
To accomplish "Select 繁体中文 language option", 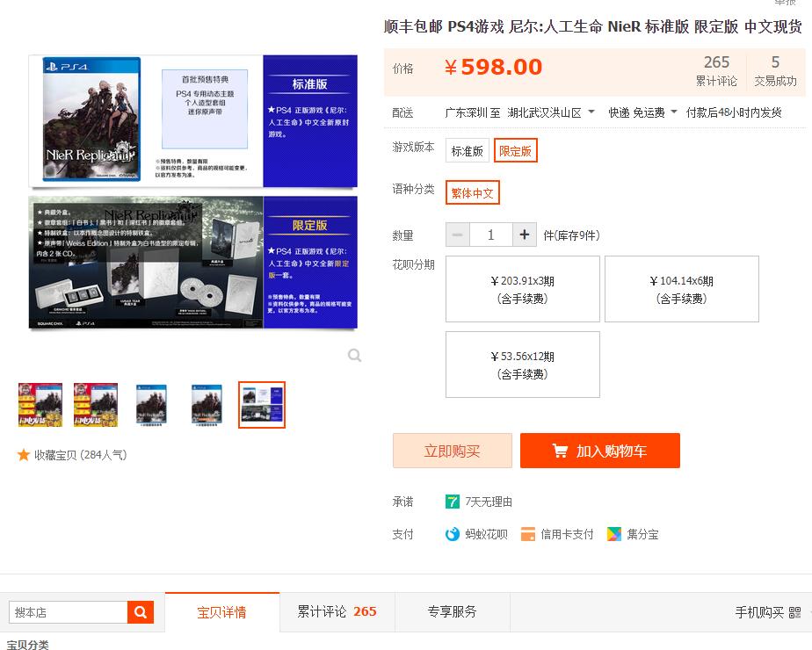I will point(472,191).
